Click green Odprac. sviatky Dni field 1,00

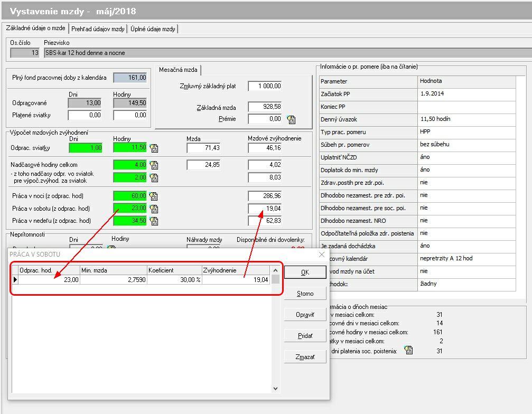86,148
